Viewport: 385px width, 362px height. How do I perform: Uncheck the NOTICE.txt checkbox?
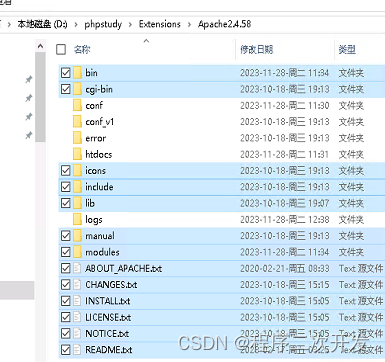pyautogui.click(x=66, y=333)
